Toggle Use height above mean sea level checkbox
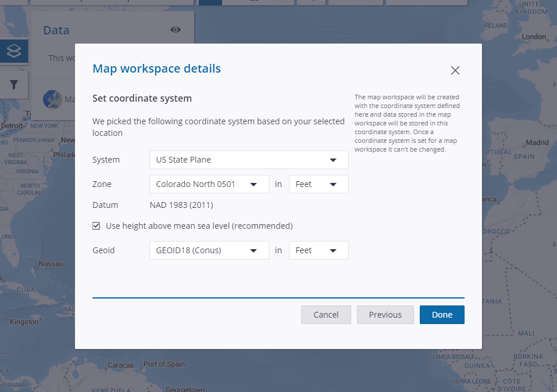Screen dimensions: 557x392 pos(97,226)
